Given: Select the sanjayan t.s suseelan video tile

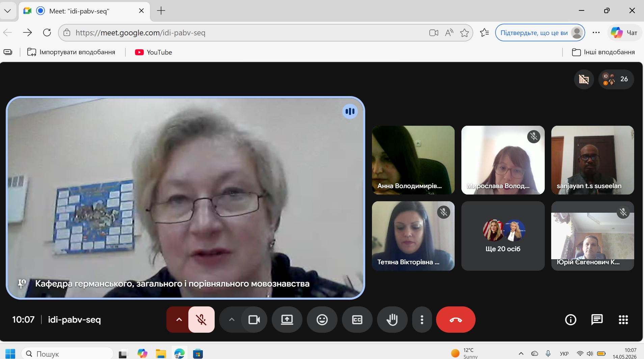Looking at the screenshot, I should pos(592,160).
